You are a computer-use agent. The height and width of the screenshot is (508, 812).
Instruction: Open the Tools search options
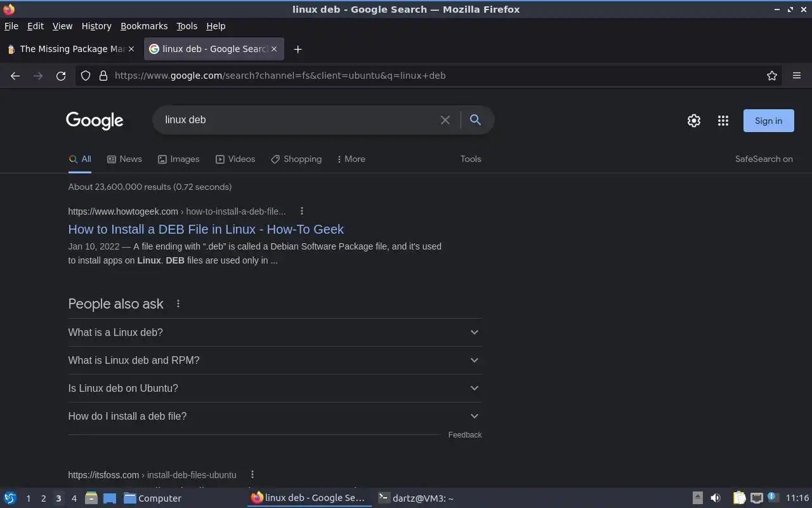point(471,159)
